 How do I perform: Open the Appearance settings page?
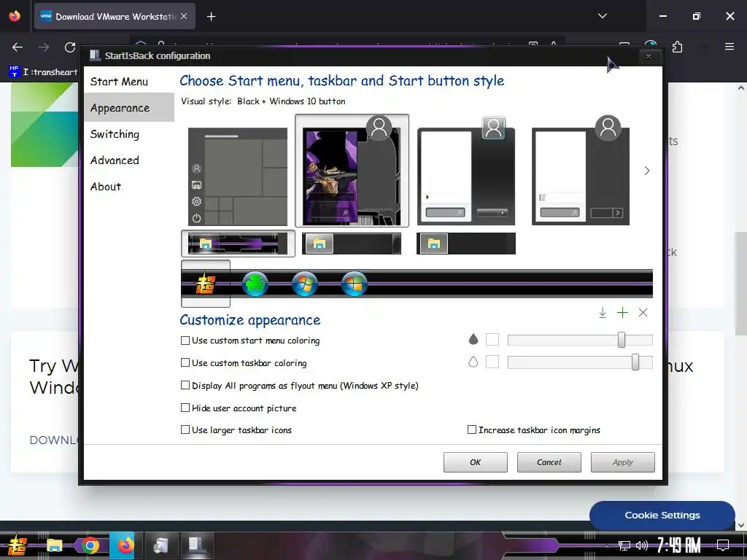[x=129, y=108]
